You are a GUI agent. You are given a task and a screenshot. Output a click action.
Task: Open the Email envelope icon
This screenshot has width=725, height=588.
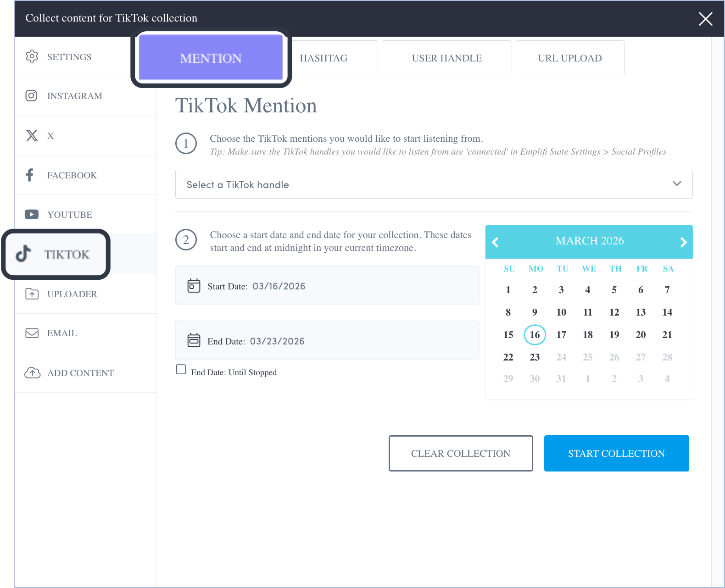tap(32, 333)
